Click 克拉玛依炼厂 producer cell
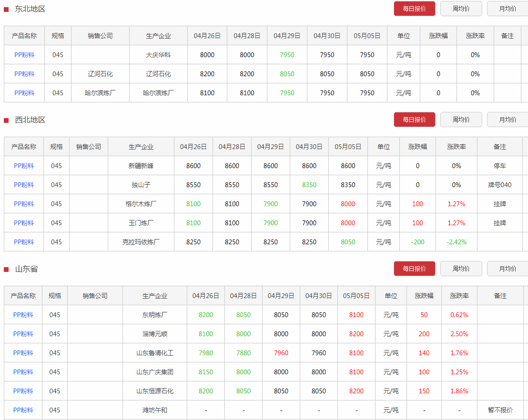The width and height of the screenshot is (528, 420). [x=141, y=242]
